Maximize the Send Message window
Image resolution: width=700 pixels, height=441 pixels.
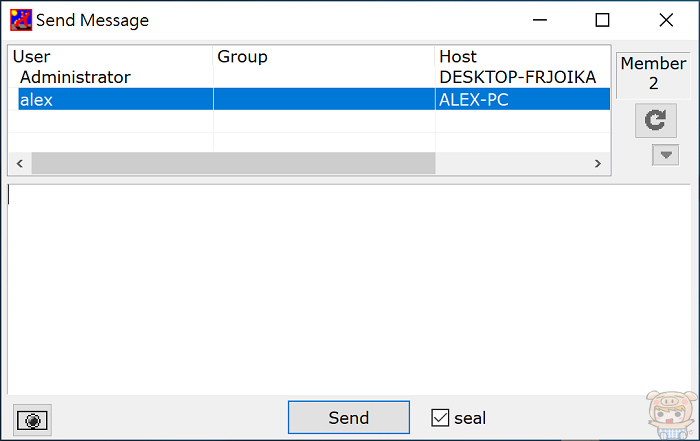(602, 20)
